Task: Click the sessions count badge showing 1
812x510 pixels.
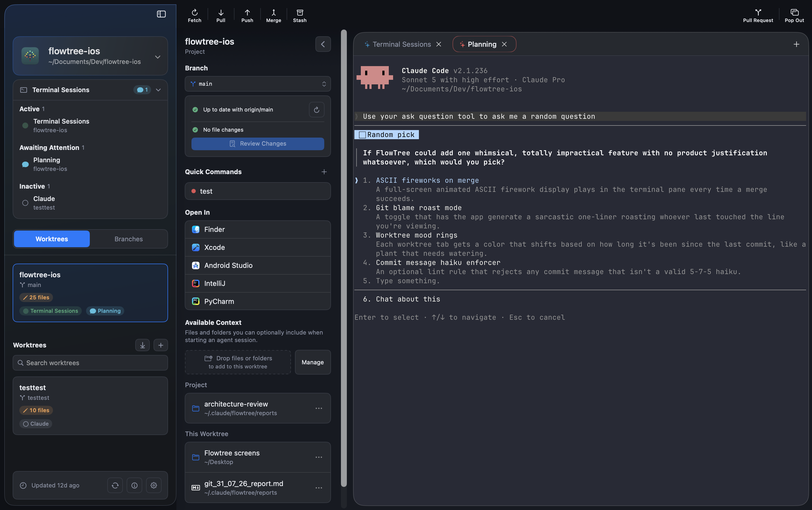Action: pos(142,90)
